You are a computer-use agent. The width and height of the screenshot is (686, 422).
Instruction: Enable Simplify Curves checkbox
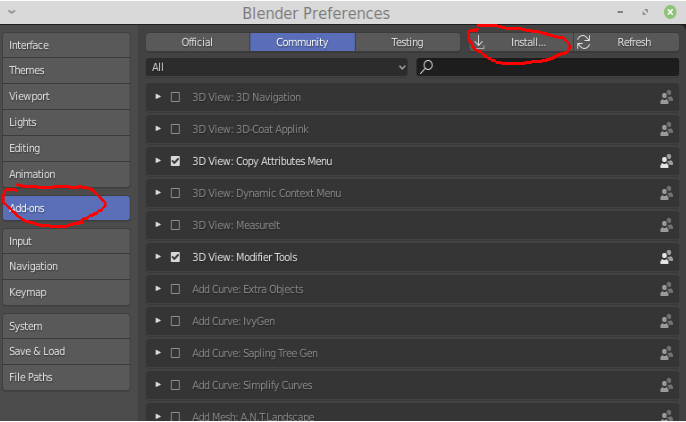pyautogui.click(x=175, y=385)
